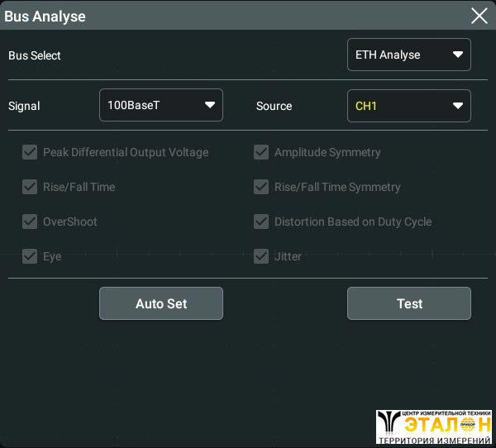Click the Test button
The image size is (496, 448).
[x=408, y=303]
